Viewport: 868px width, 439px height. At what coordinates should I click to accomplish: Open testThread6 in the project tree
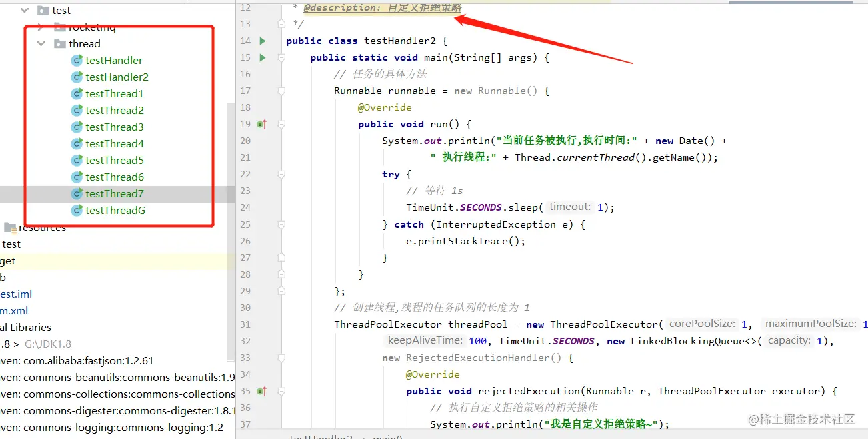(x=115, y=177)
